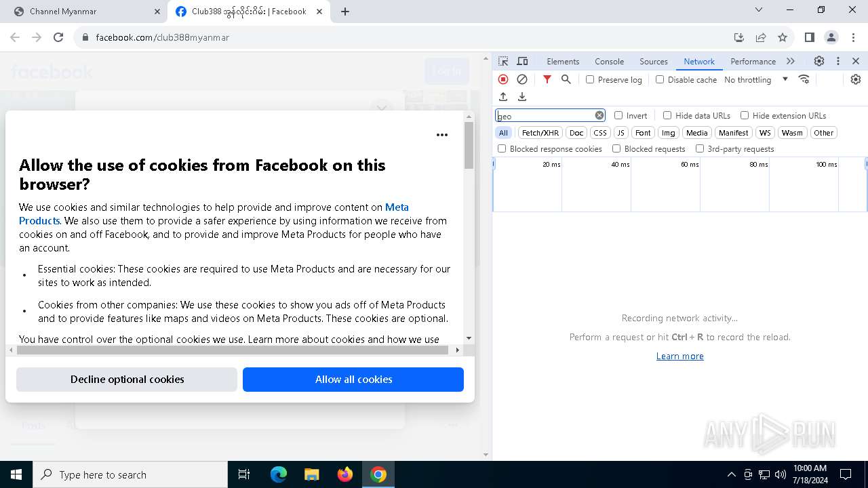
Task: Export HAR with download arrow
Action: click(x=522, y=97)
